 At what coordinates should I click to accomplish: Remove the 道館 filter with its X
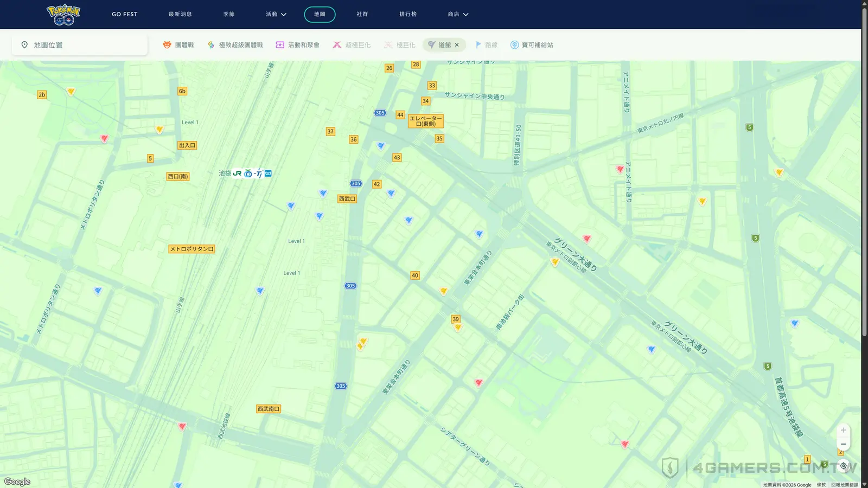coord(457,45)
